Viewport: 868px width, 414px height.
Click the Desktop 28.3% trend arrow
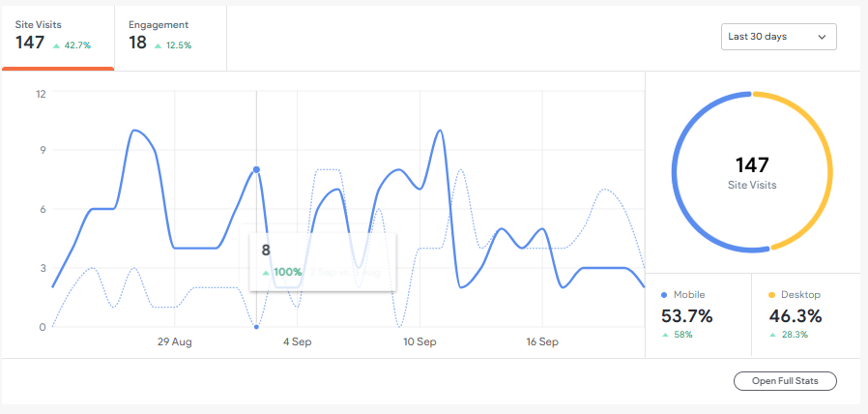[x=772, y=335]
